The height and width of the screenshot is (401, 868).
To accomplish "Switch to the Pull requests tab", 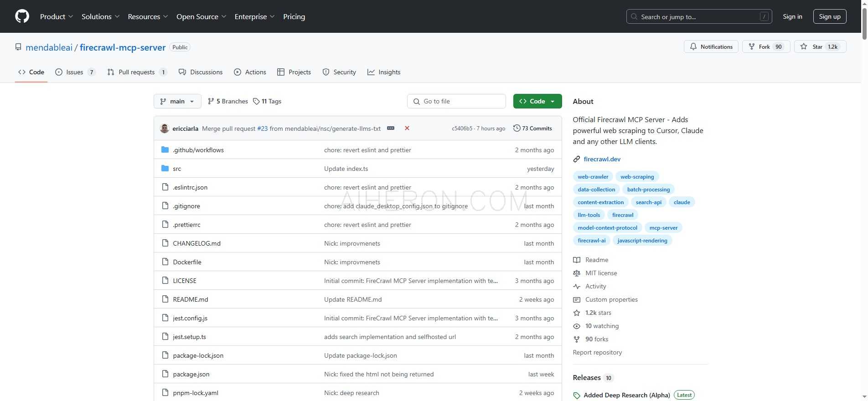I will click(137, 72).
